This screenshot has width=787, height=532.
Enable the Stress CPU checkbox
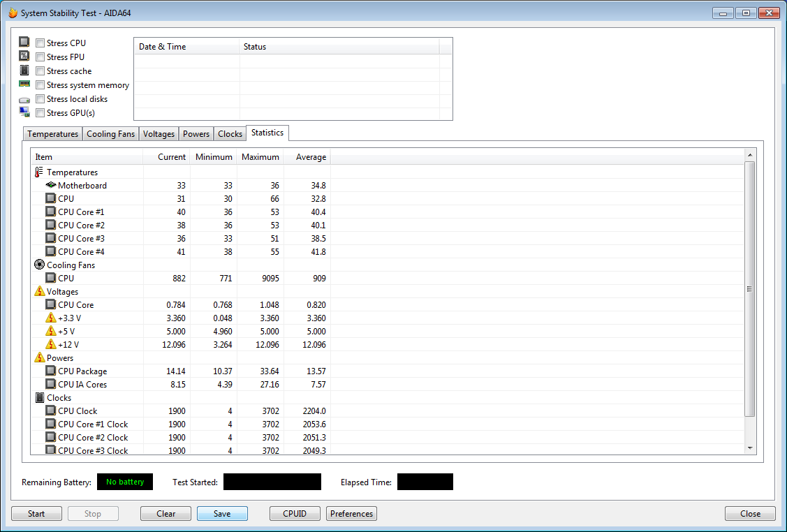(41, 43)
